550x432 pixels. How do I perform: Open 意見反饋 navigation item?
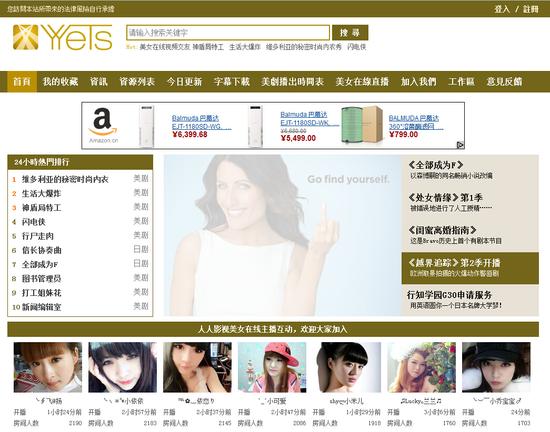coord(504,82)
